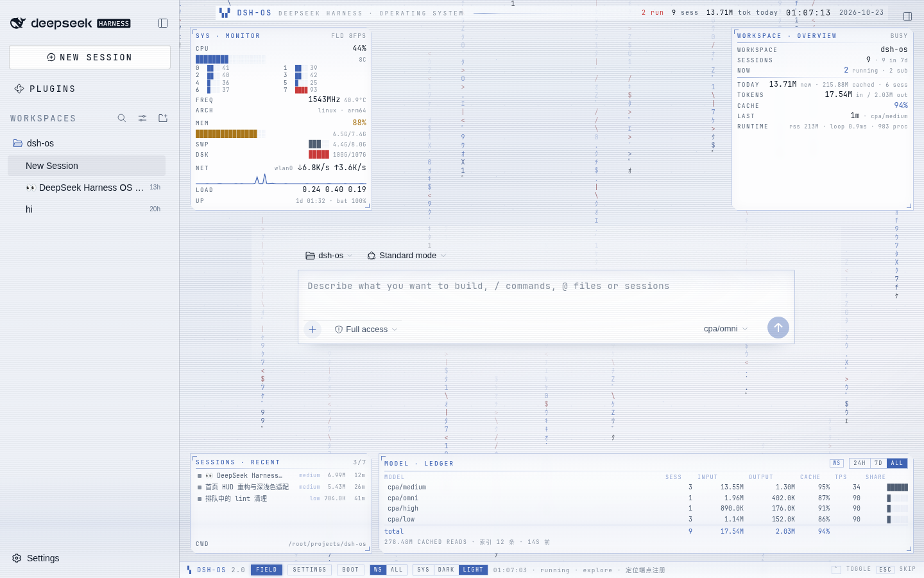Click the MEM usage bar in Sys Monitor
The image size is (924, 578).
[230, 134]
